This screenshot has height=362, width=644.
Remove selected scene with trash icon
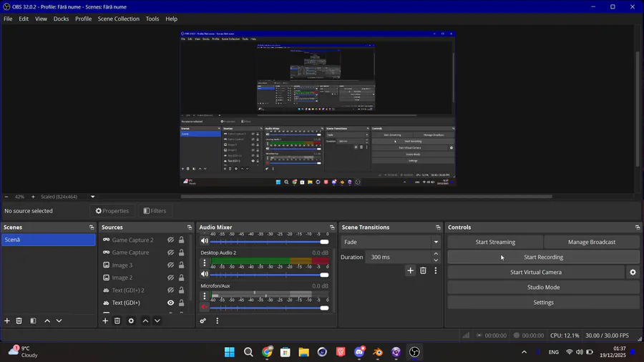tap(19, 321)
